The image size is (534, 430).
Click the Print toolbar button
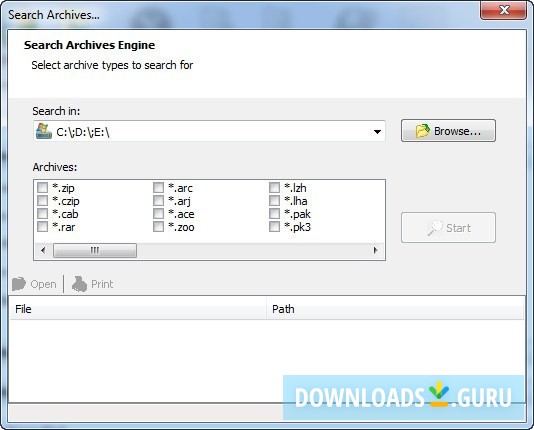coord(92,284)
